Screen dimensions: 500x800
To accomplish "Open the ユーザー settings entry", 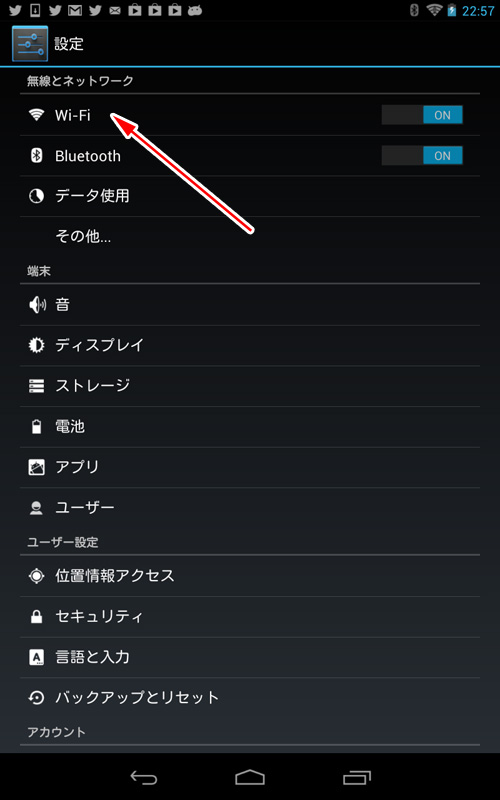I will coord(250,508).
